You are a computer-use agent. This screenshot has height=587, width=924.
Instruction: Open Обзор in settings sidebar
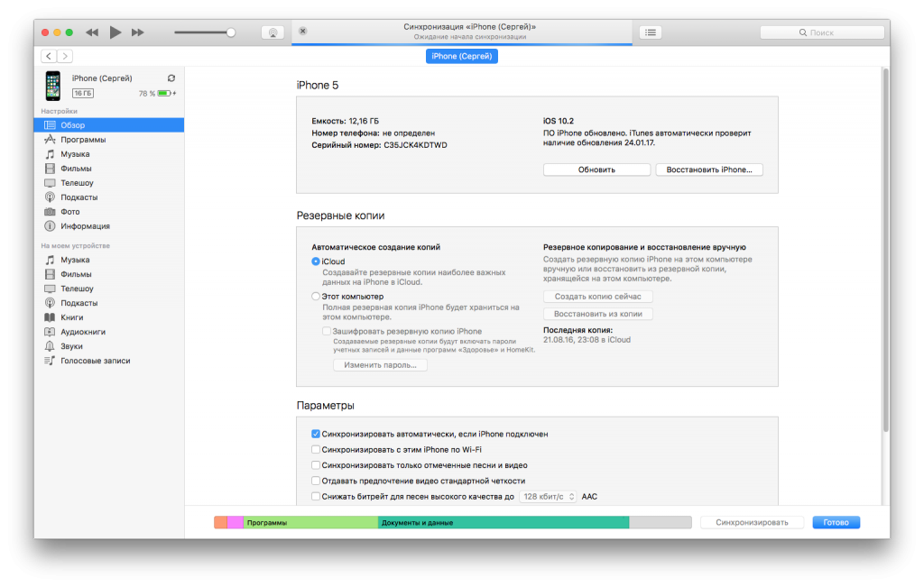tap(109, 124)
